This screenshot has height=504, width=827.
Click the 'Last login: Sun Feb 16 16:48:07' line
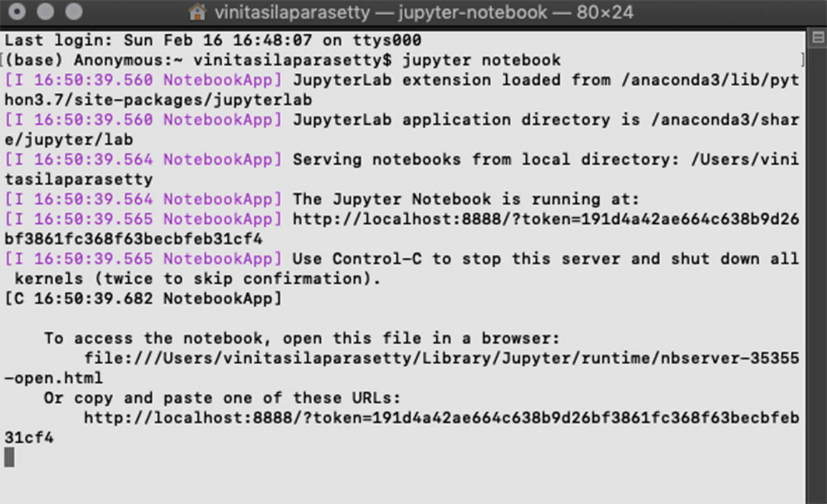[x=213, y=40]
